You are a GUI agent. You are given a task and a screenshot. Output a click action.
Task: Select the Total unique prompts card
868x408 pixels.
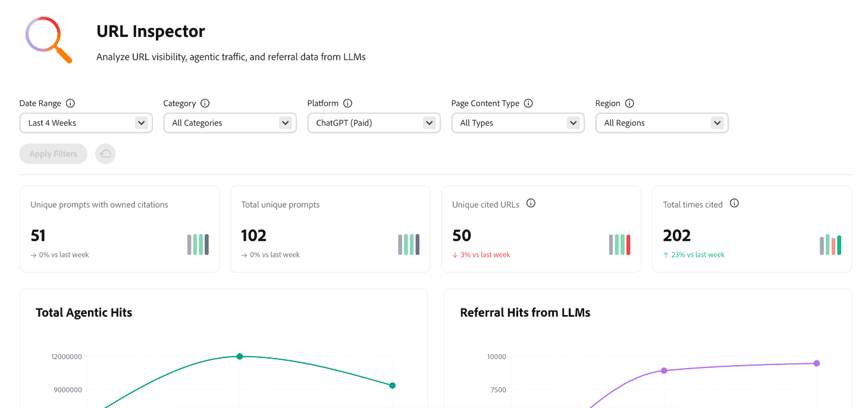[x=330, y=229]
